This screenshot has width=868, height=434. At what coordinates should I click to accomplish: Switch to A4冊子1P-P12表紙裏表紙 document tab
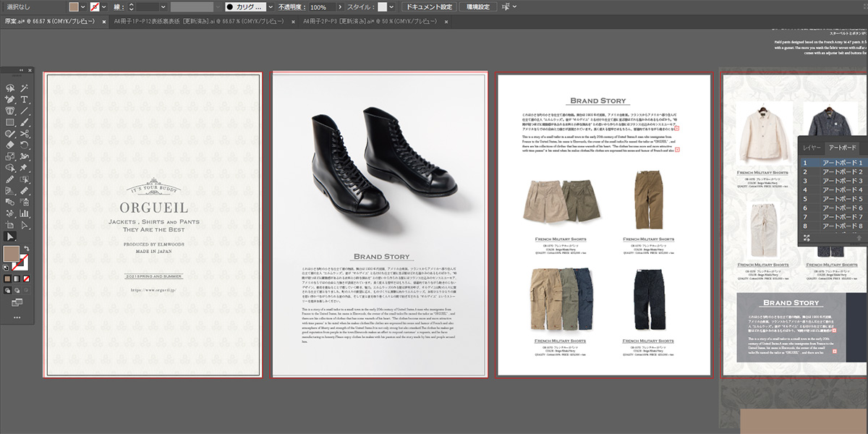(x=200, y=22)
